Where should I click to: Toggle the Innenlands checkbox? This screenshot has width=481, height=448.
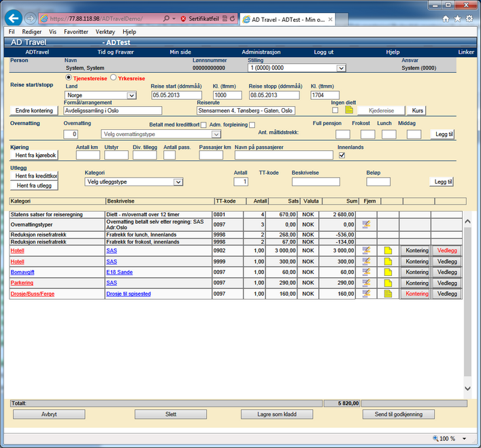[x=342, y=155]
